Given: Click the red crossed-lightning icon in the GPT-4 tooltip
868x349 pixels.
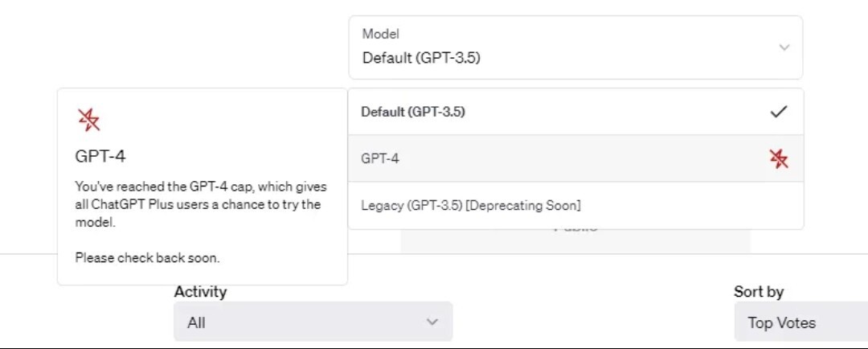Looking at the screenshot, I should coord(88,120).
